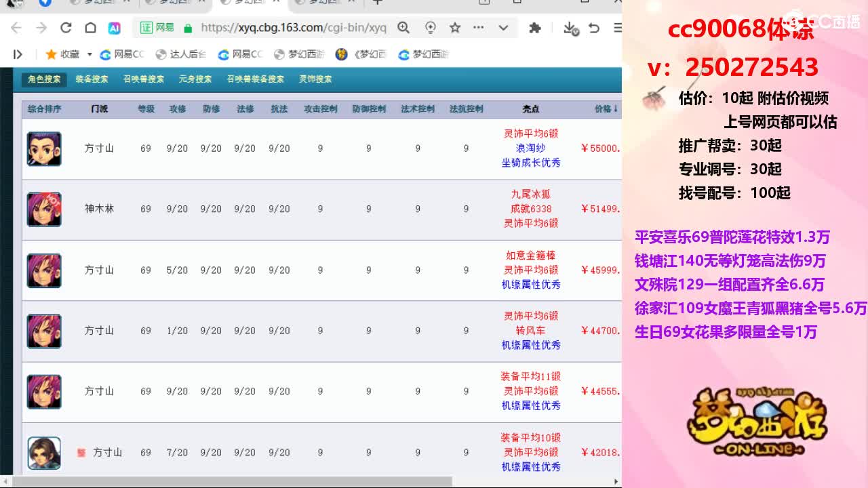This screenshot has width=868, height=488.
Task: Click the browser forward arrow
Action: tap(41, 28)
